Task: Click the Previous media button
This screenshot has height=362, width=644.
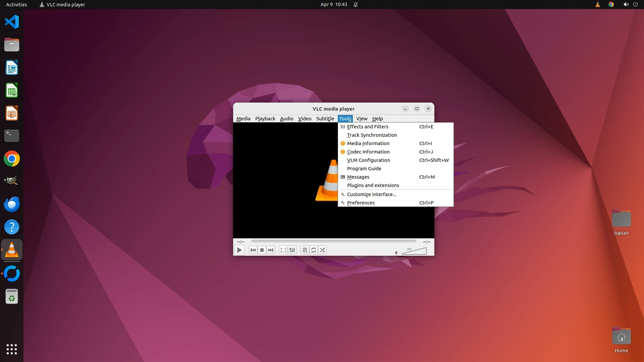Action: pyautogui.click(x=253, y=250)
